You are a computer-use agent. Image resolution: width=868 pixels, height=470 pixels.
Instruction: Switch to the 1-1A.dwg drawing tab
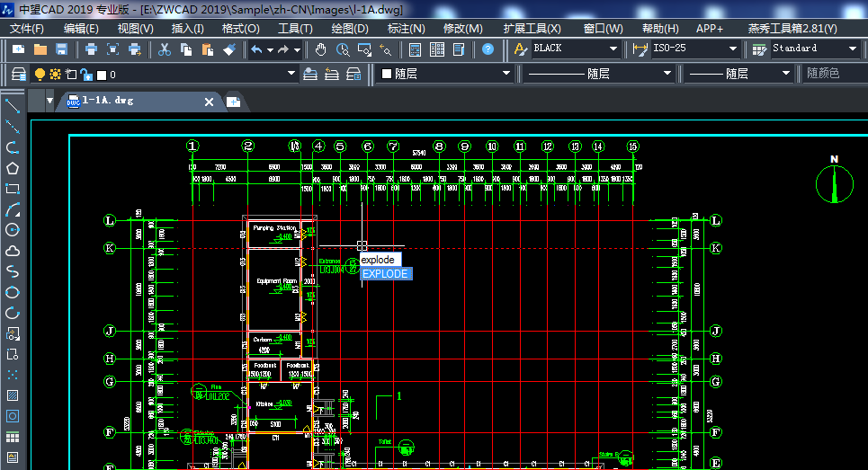click(x=108, y=102)
